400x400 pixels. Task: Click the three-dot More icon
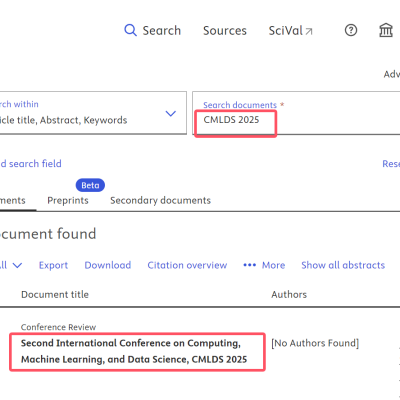click(x=250, y=265)
